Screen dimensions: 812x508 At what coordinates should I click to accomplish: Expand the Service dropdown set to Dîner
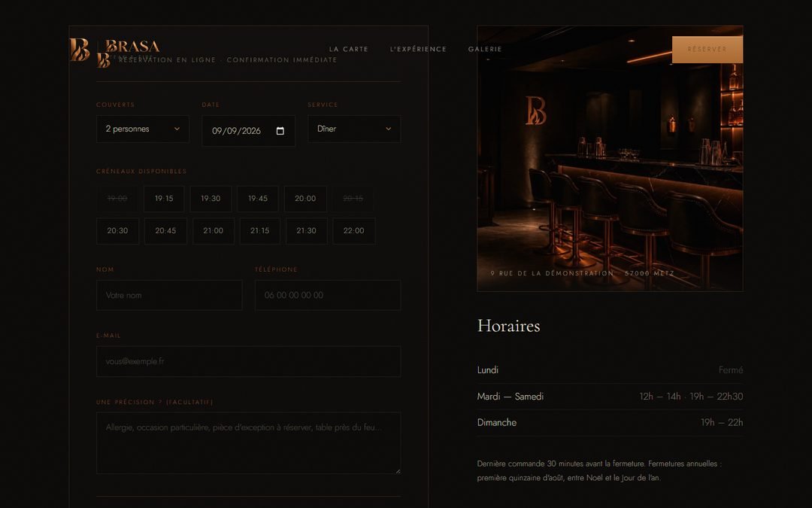click(354, 129)
